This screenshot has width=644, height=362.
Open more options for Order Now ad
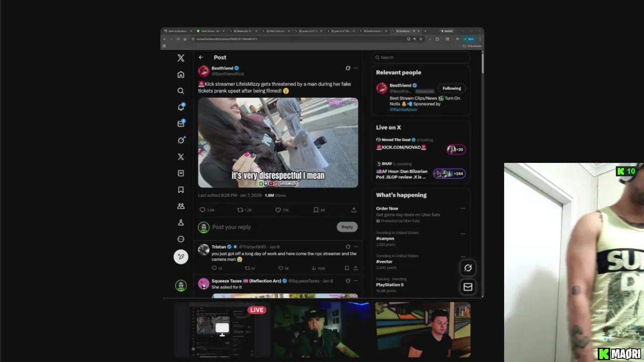463,208
